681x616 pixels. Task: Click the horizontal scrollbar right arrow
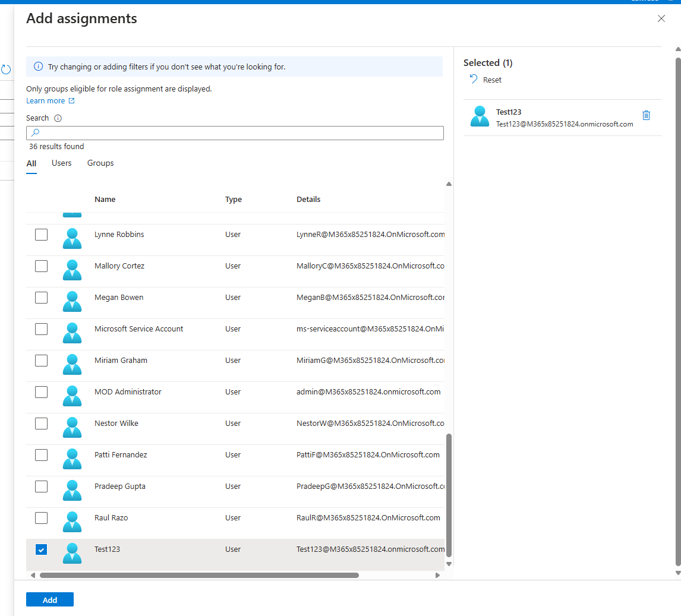point(437,575)
